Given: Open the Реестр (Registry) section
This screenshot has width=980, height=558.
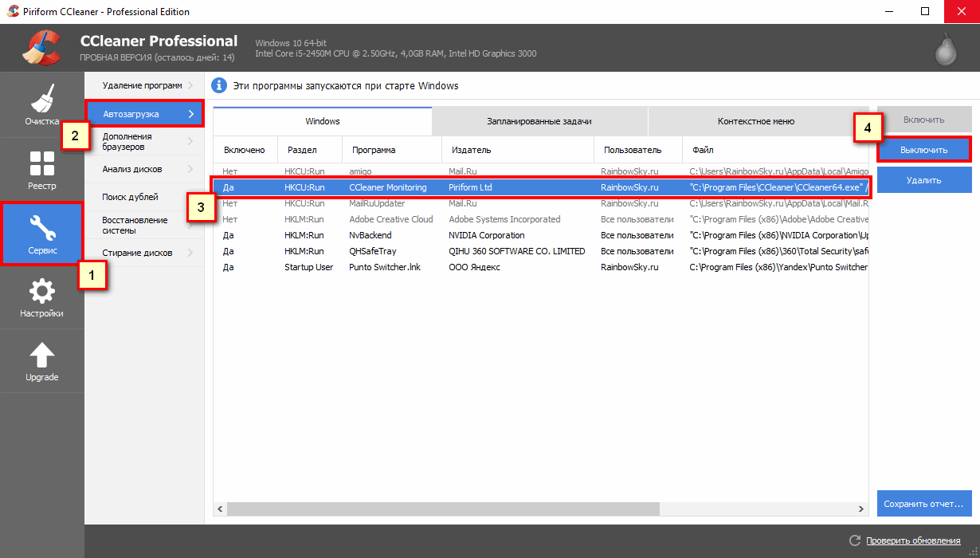Looking at the screenshot, I should click(x=41, y=169).
